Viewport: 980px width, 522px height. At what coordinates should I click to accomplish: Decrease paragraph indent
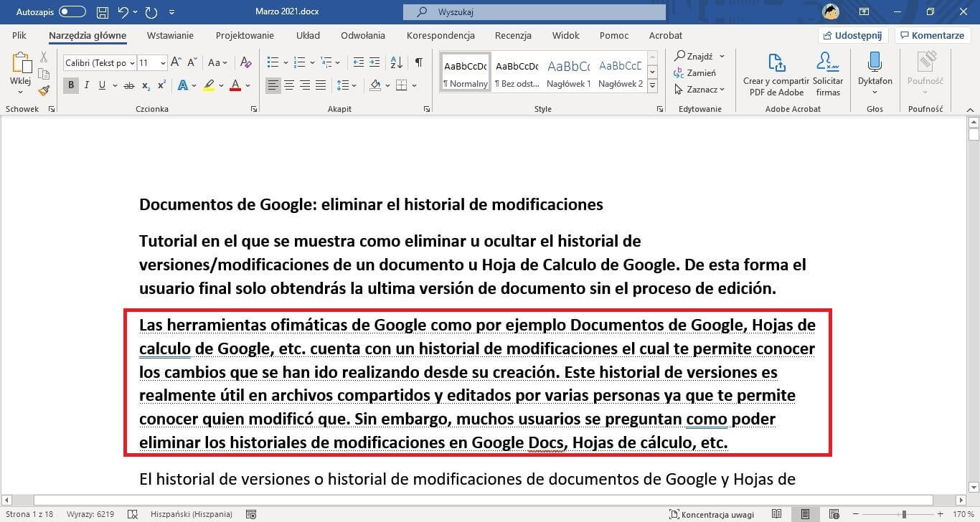359,62
